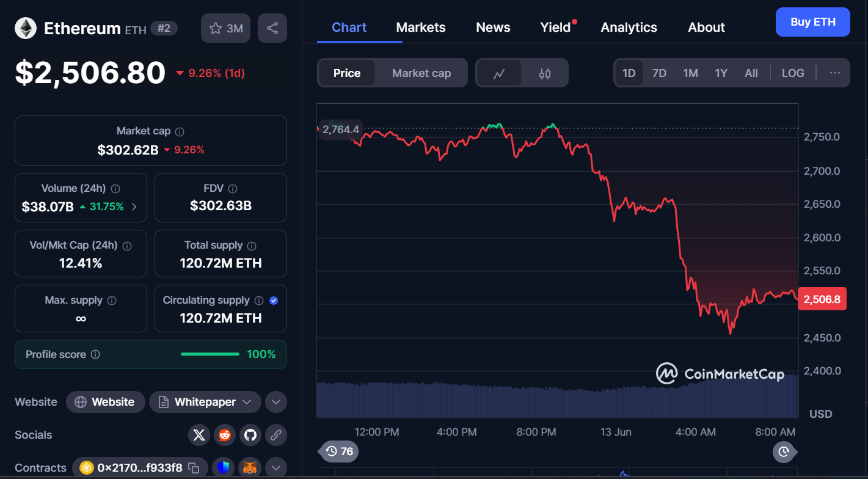Select the line chart view icon
This screenshot has height=479, width=868.
(x=499, y=73)
